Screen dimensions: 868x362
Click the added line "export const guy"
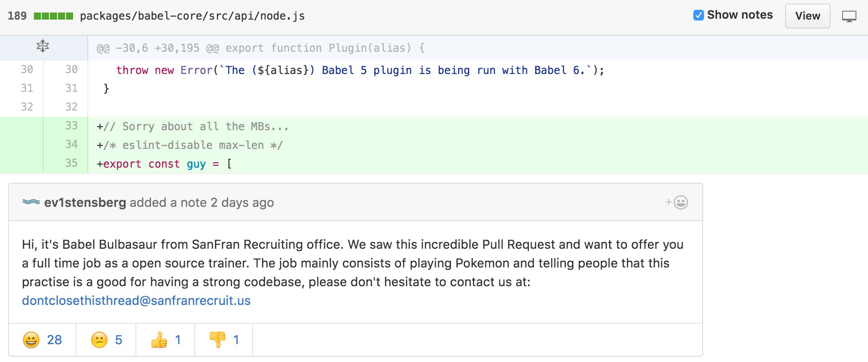pyautogui.click(x=164, y=164)
